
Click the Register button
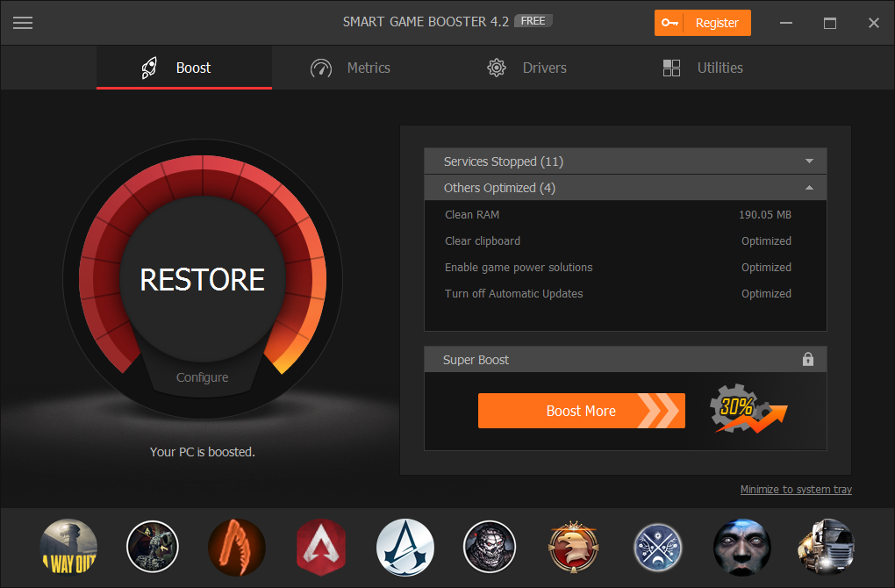[x=702, y=23]
